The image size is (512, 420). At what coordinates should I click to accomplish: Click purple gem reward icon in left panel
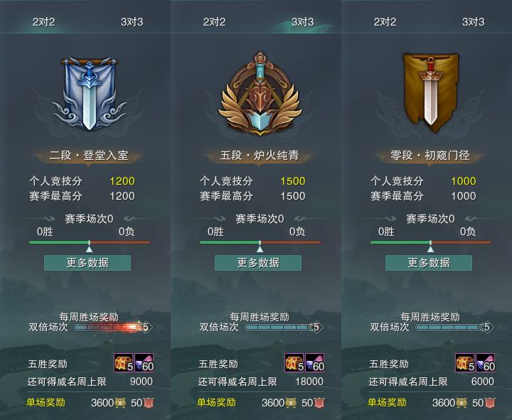[144, 362]
